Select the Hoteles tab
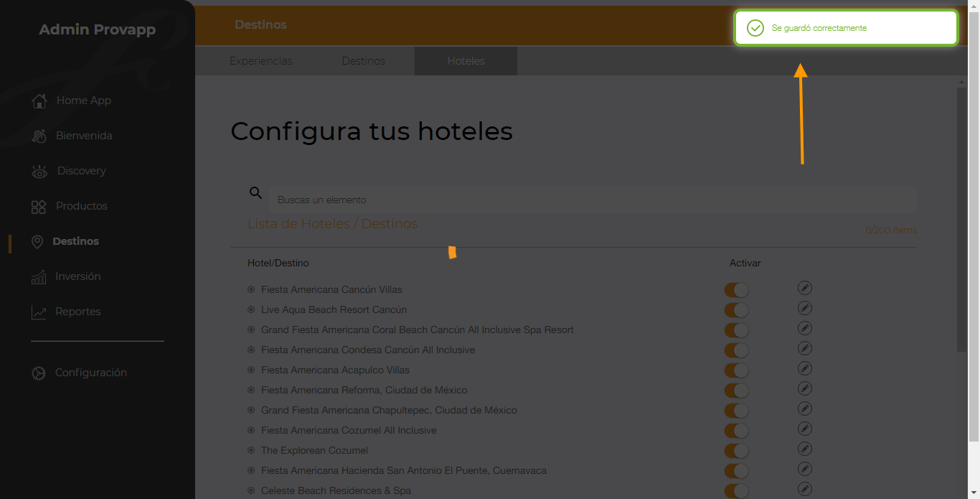This screenshot has height=499, width=980. click(466, 61)
